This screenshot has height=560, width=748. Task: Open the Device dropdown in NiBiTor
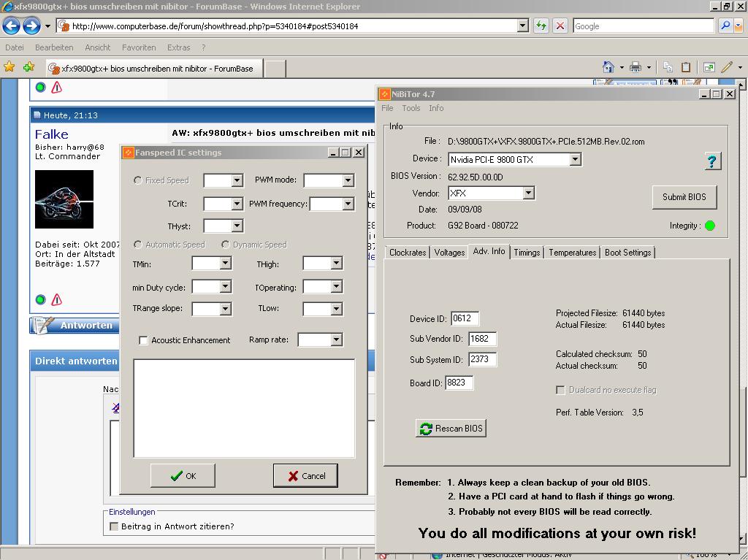(x=576, y=159)
